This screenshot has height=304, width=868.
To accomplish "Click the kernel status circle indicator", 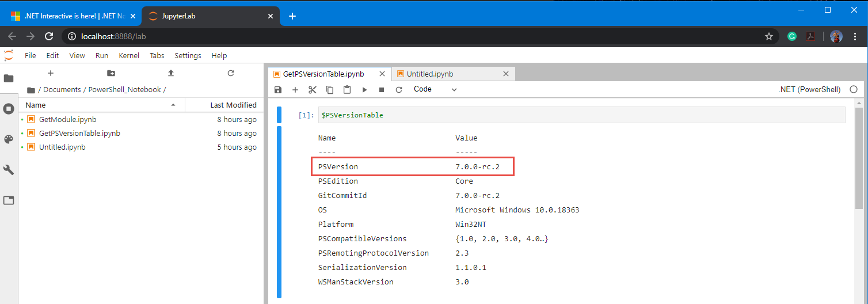I will pyautogui.click(x=854, y=89).
